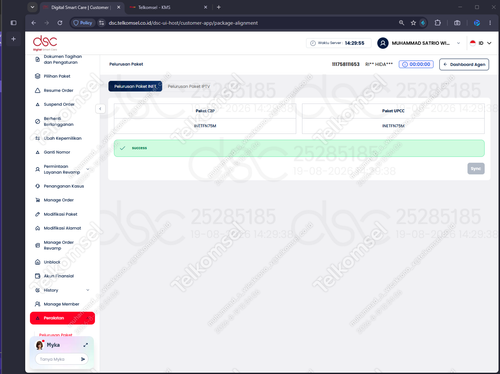Open the ID language dropdown
Image resolution: width=500 pixels, height=374 pixels.
[480, 43]
